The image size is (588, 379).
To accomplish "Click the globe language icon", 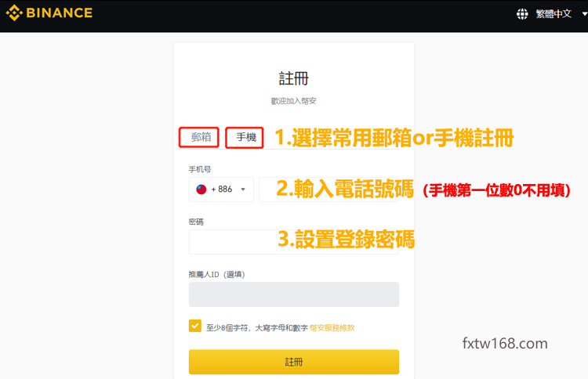I will [x=523, y=14].
